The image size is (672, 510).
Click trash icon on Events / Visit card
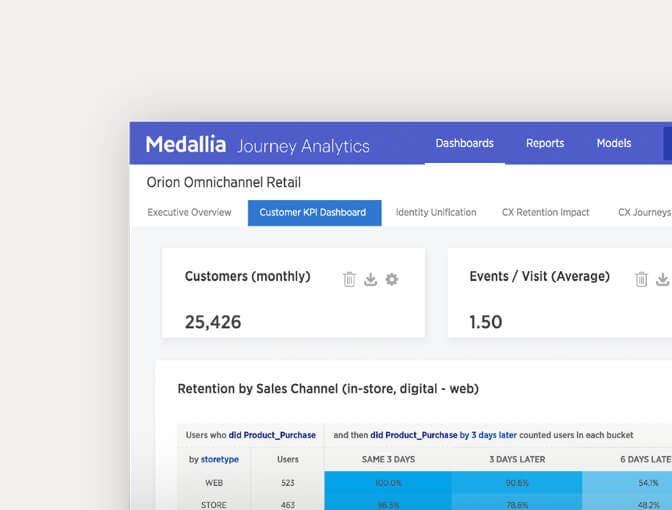pyautogui.click(x=641, y=279)
